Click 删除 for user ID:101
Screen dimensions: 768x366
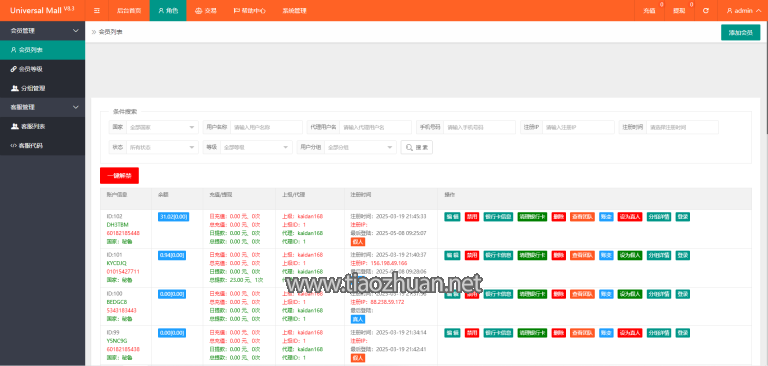click(558, 255)
